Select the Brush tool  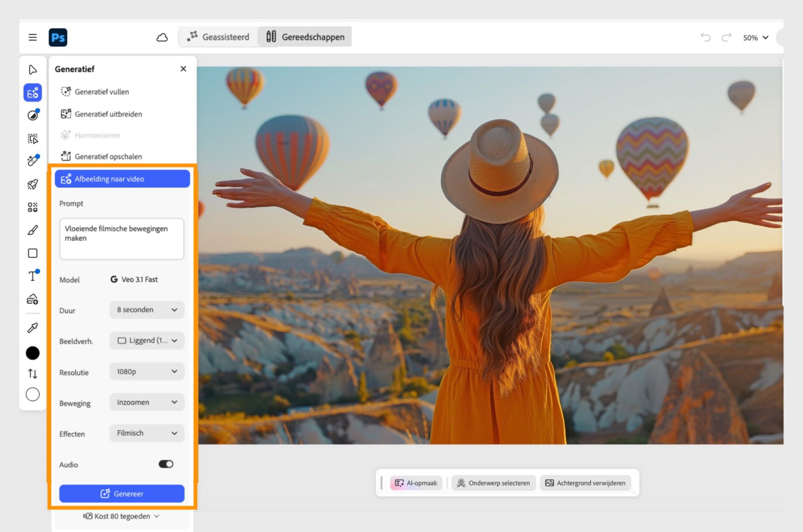pyautogui.click(x=33, y=230)
